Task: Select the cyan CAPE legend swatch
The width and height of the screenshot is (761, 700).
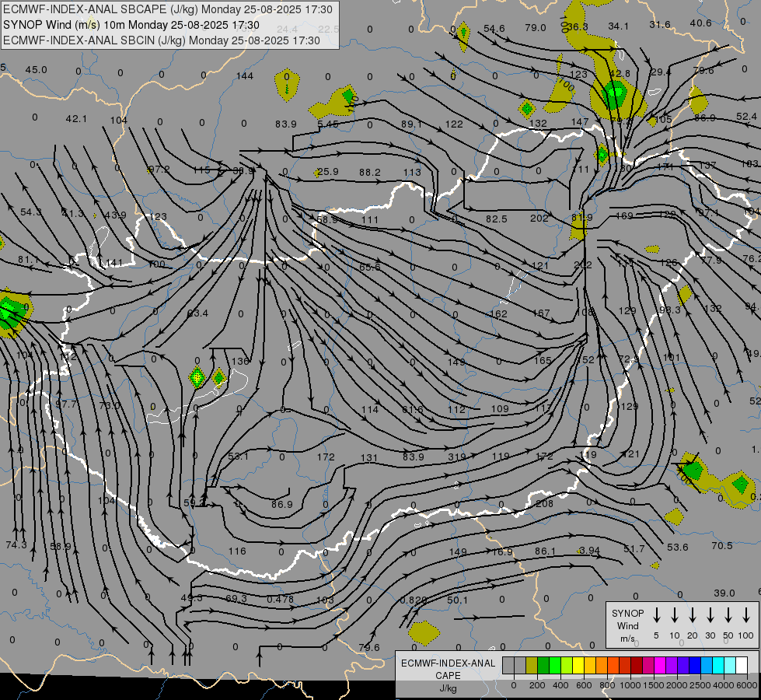Action: [x=717, y=666]
